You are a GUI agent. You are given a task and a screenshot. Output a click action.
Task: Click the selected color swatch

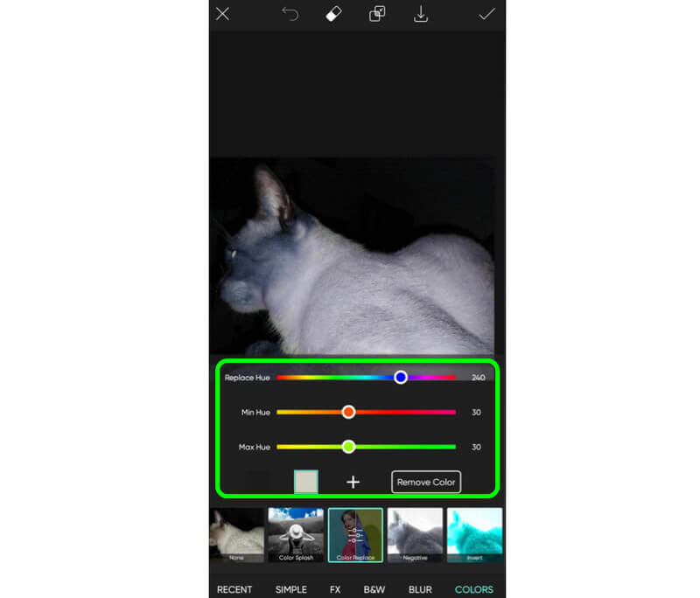point(306,481)
